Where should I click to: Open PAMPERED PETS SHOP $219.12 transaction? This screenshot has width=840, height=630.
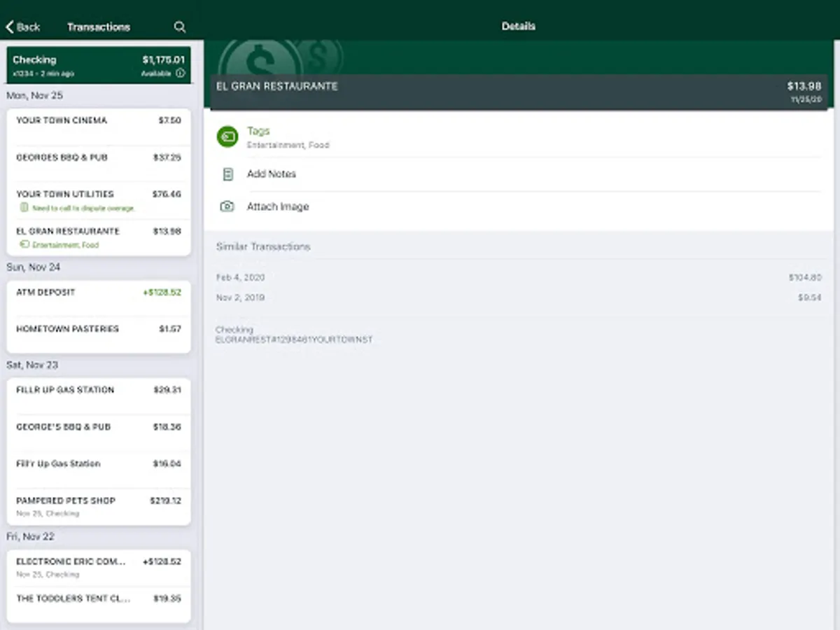point(99,507)
